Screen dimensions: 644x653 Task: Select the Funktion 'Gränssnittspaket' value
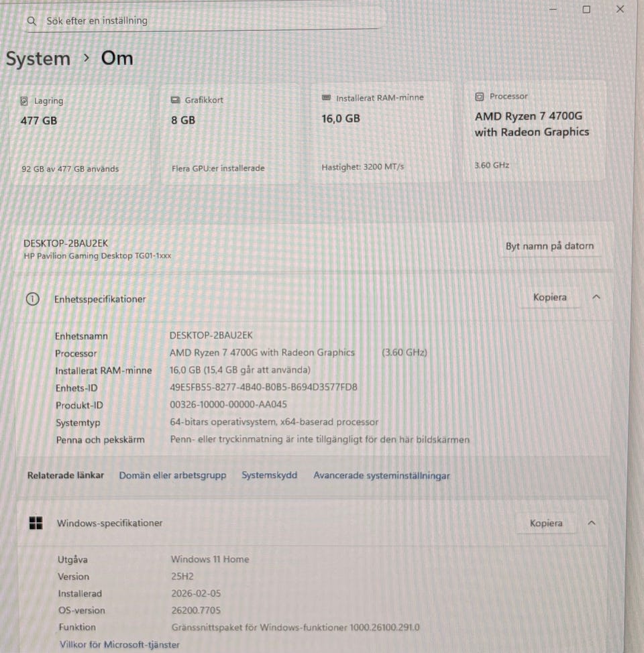[x=296, y=627]
